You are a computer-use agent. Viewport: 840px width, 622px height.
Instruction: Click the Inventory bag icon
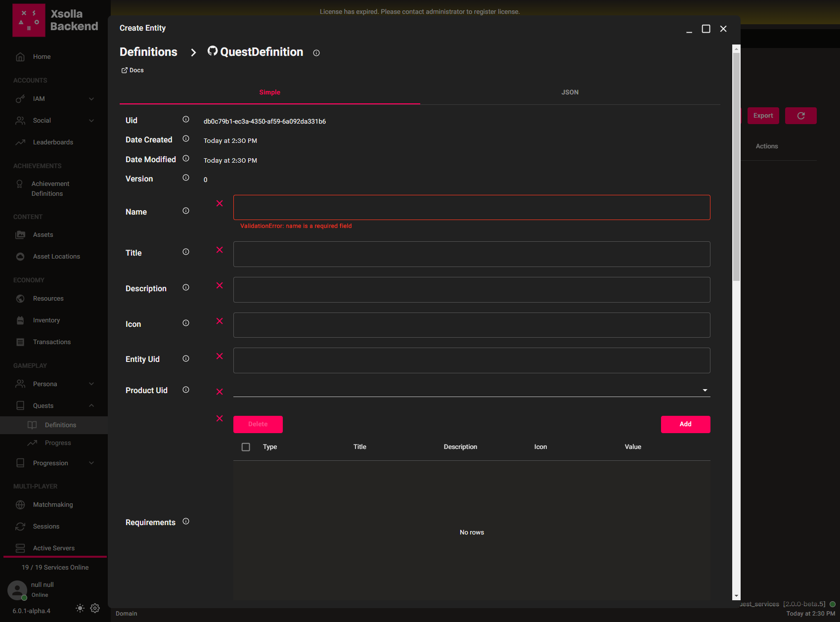tap(20, 320)
